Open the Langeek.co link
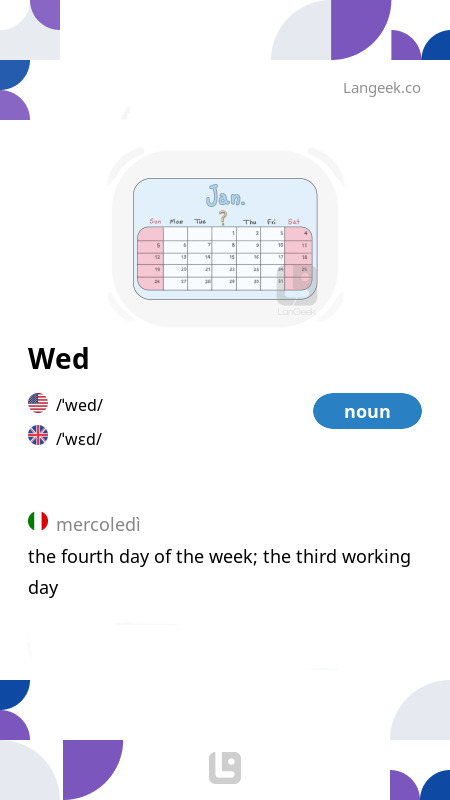 pos(382,88)
